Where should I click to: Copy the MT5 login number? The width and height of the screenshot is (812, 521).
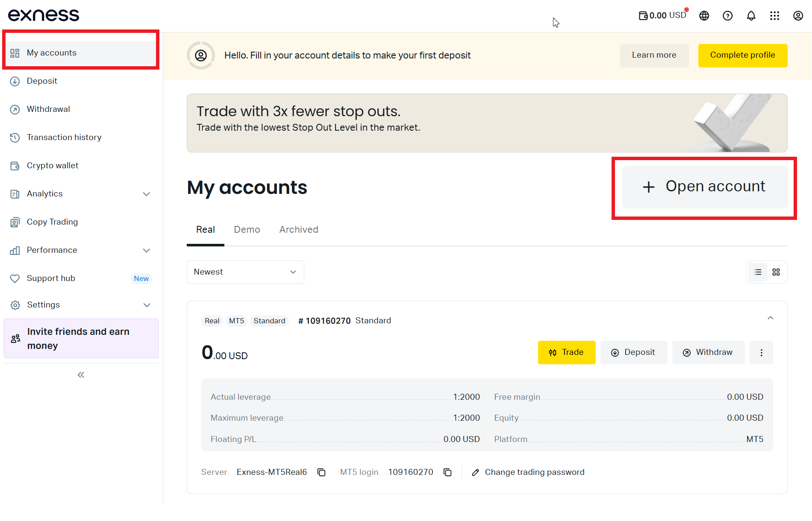[447, 472]
